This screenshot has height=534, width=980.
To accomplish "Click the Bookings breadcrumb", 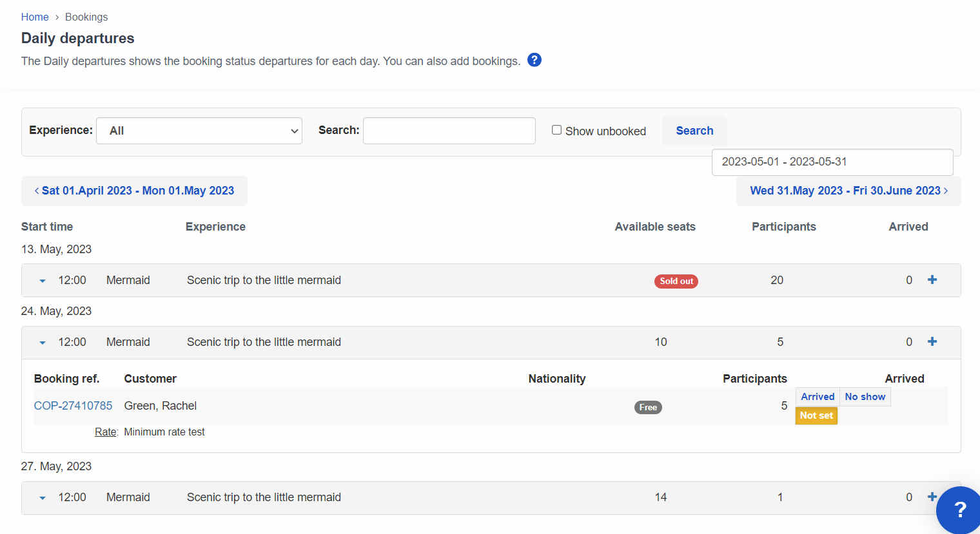I will (86, 17).
